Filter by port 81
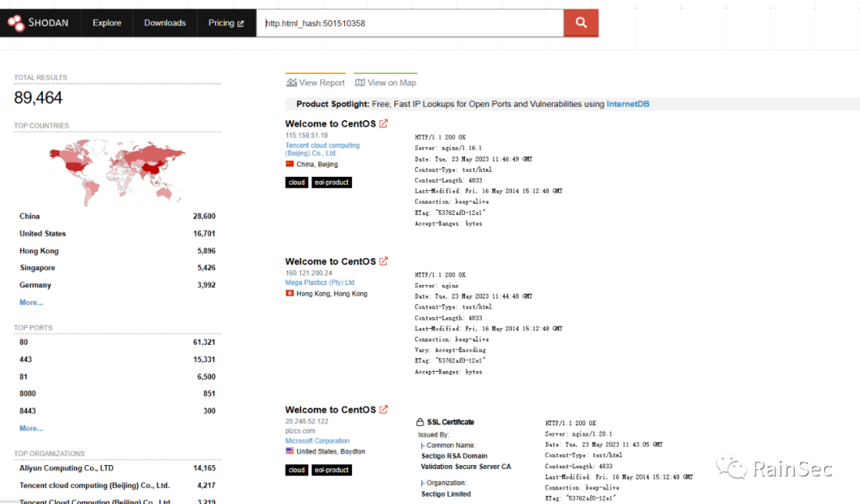Image resolution: width=860 pixels, height=504 pixels. pyautogui.click(x=117, y=377)
